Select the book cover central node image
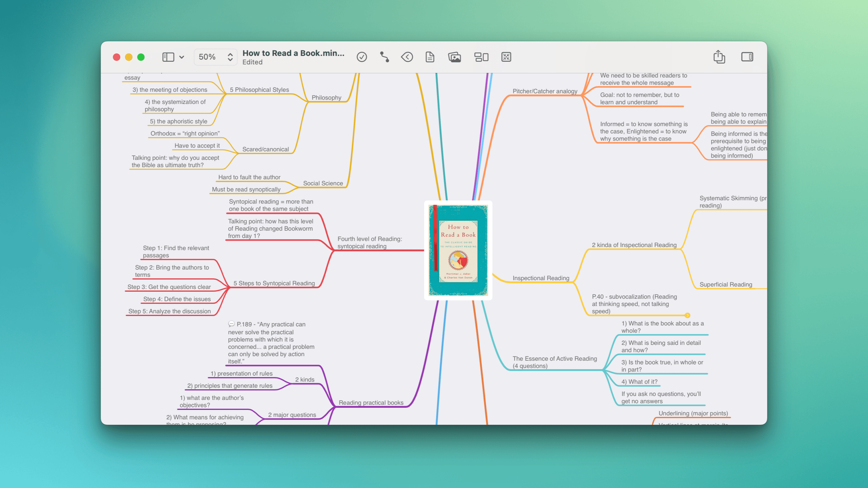 tap(458, 250)
